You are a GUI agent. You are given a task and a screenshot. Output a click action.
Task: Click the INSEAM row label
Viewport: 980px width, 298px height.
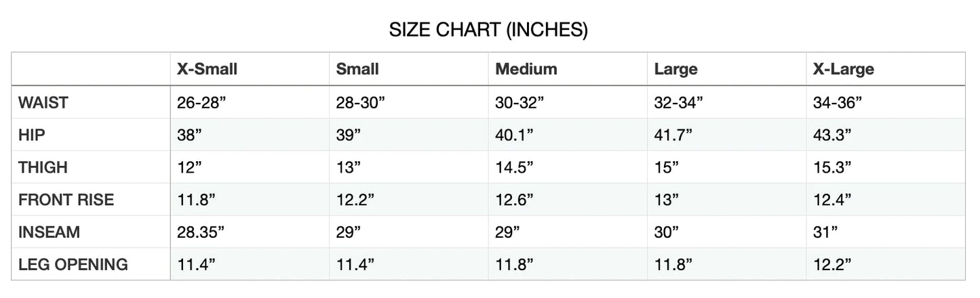pos(49,232)
